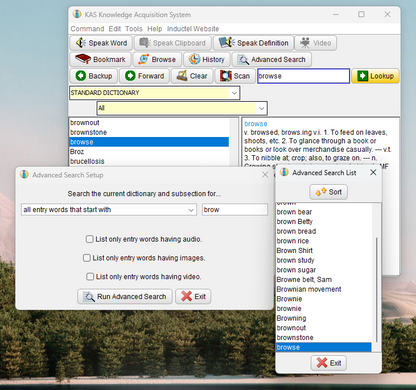416x390 pixels.
Task: Click the Speak Word speaker icon
Action: (81, 43)
